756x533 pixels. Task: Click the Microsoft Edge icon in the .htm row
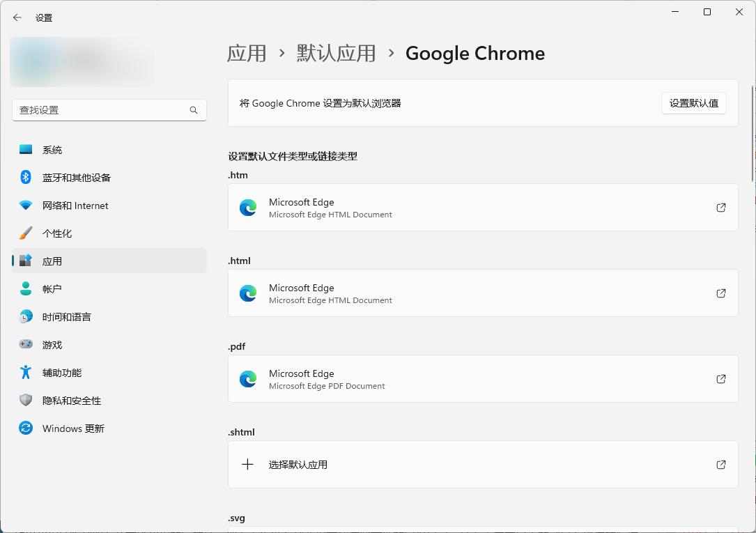248,207
